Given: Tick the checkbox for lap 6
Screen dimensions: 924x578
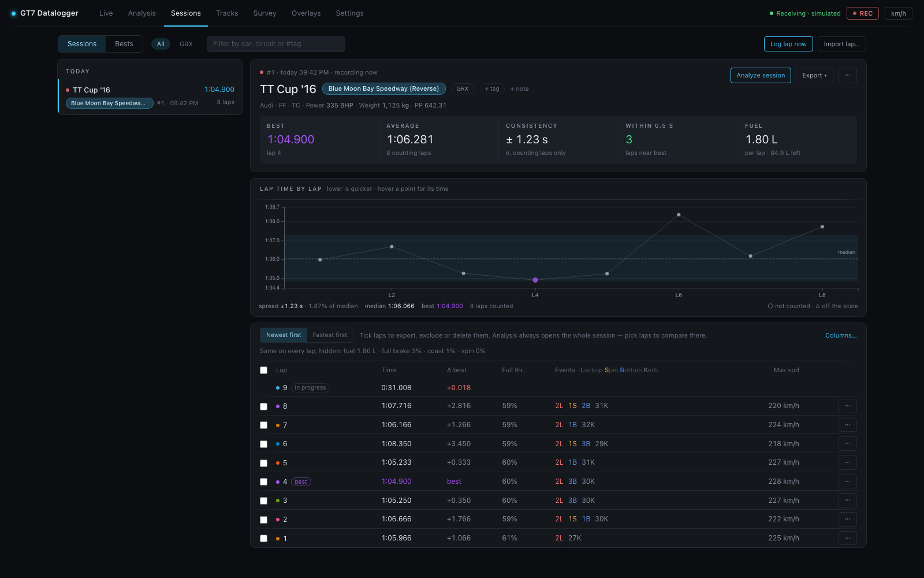Looking at the screenshot, I should click(x=264, y=444).
